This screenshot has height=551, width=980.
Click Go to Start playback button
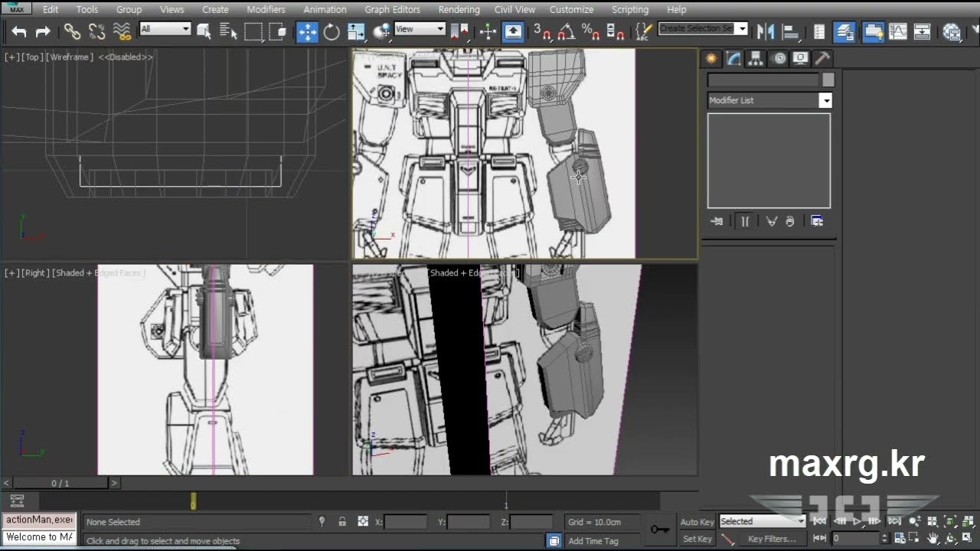(x=819, y=521)
